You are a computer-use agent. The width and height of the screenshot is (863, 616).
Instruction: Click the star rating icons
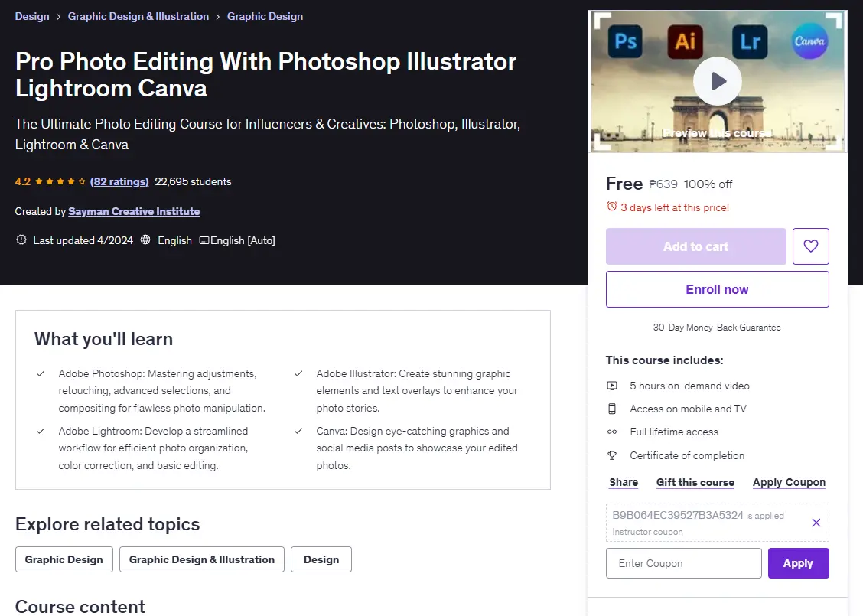(x=60, y=181)
